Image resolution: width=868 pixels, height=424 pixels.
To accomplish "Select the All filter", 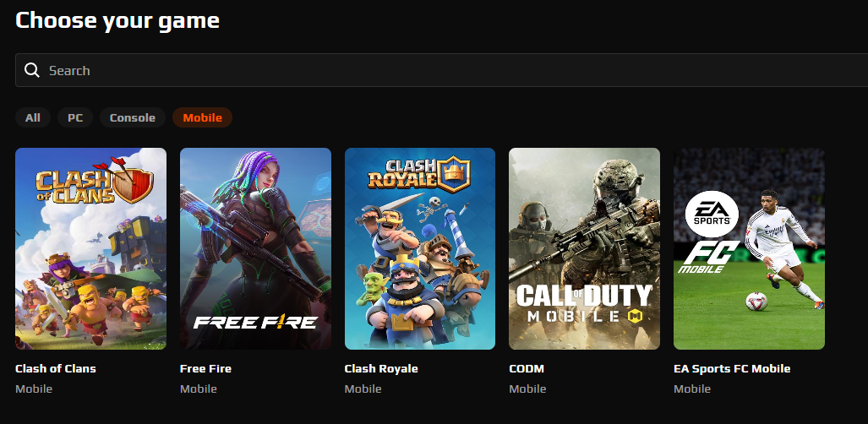I will pos(33,117).
